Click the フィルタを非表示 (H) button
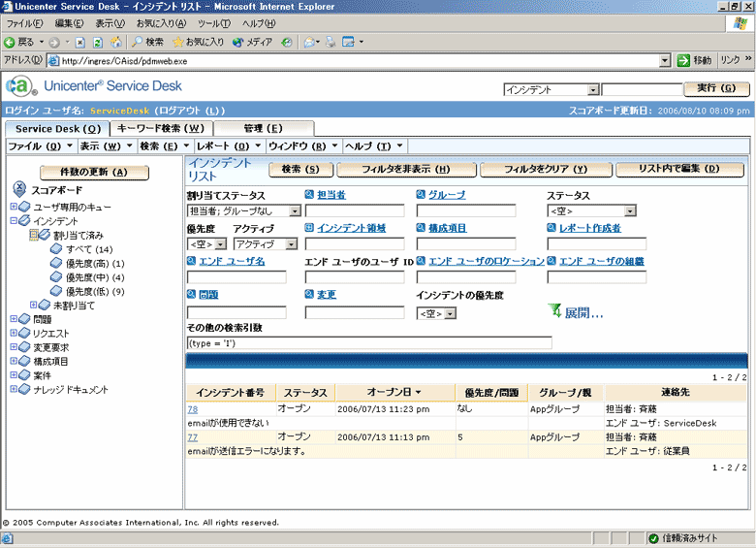 406,170
